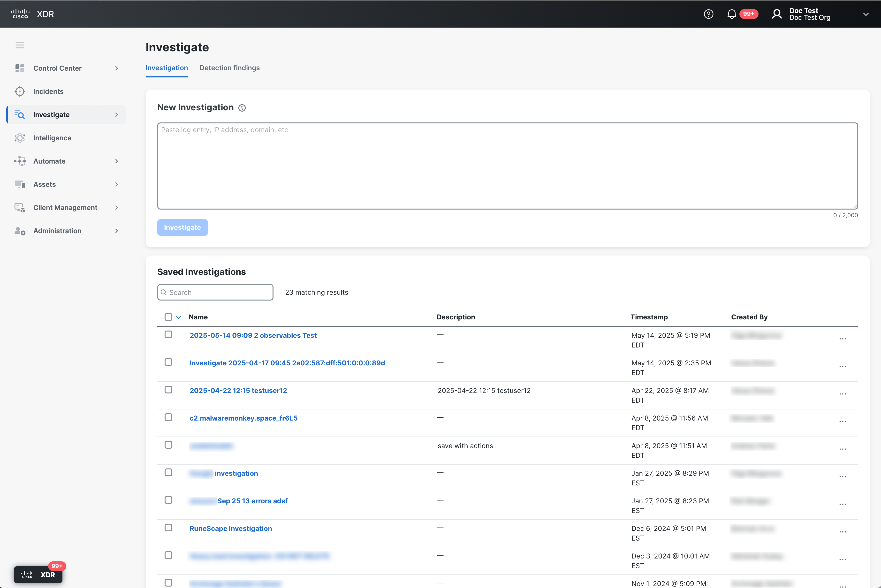
Task: Expand the Administration submenu chevron
Action: click(x=117, y=231)
